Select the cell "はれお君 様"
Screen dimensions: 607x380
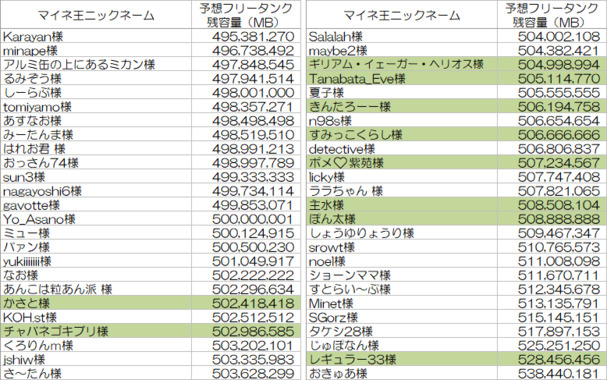pos(96,149)
